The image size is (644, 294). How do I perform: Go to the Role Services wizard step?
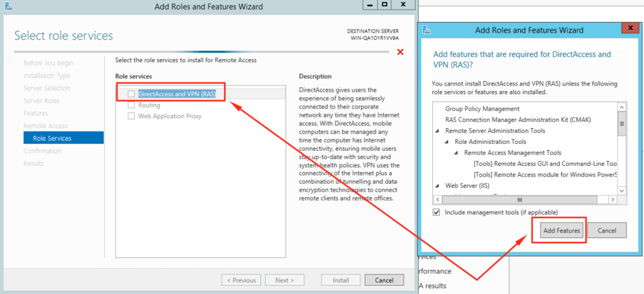tap(52, 138)
